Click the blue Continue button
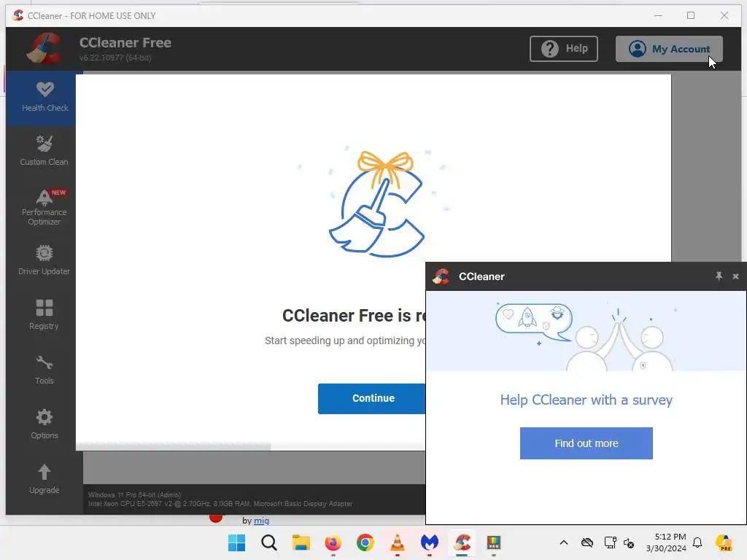This screenshot has width=747, height=560. (372, 398)
